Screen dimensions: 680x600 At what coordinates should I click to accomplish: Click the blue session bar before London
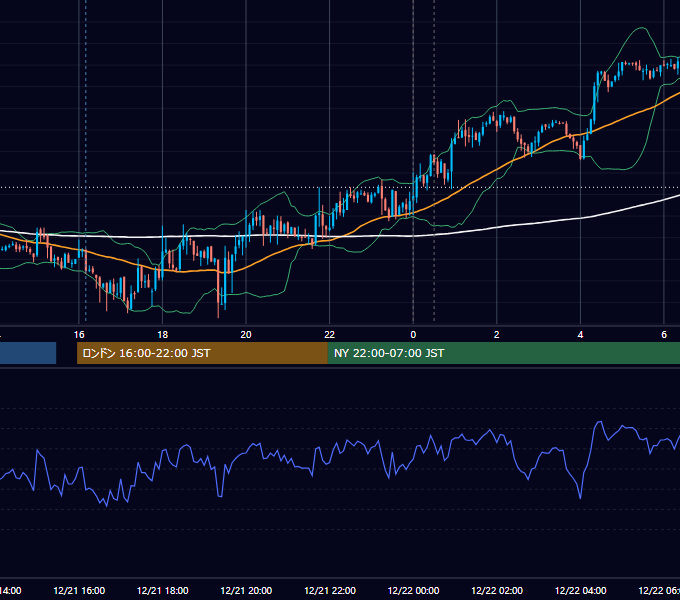point(28,353)
